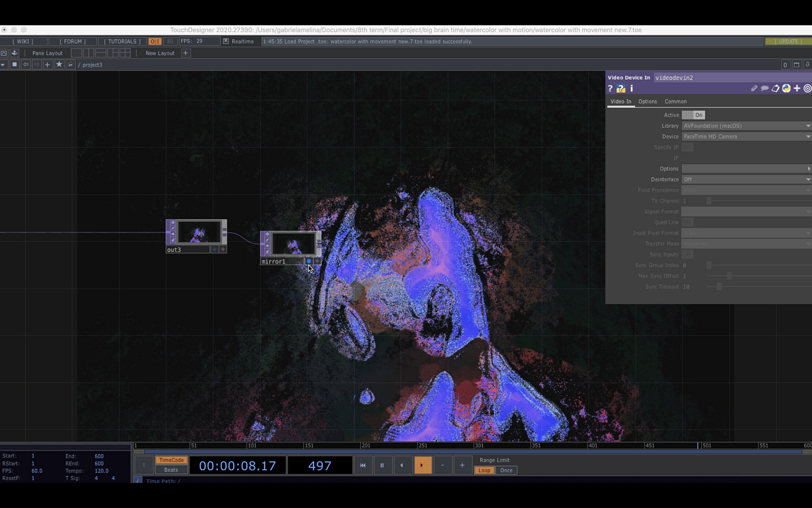Click the home network icon beside project3 path
812x508 pixels.
(70, 64)
